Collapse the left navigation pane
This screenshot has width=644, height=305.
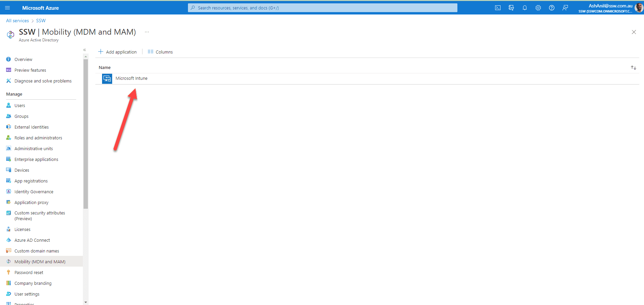(x=85, y=50)
